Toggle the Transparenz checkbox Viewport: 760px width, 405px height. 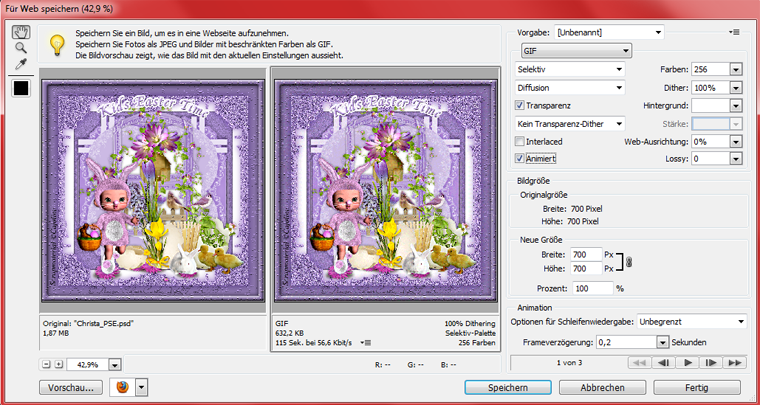click(x=520, y=105)
